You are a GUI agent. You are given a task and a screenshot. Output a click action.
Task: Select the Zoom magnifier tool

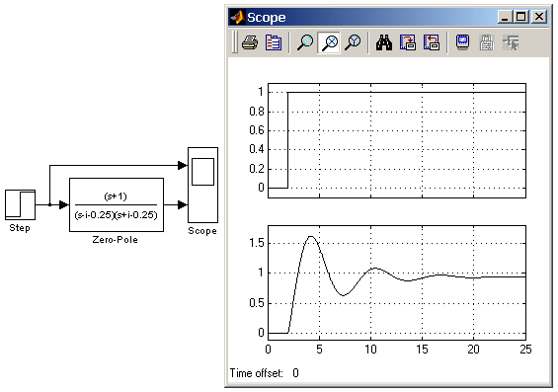[305, 42]
